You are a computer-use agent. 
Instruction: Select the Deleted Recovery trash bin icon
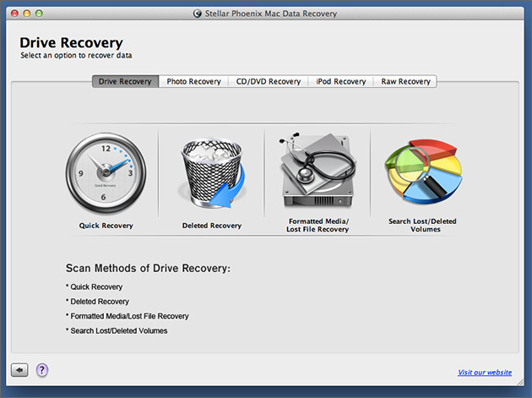[211, 174]
